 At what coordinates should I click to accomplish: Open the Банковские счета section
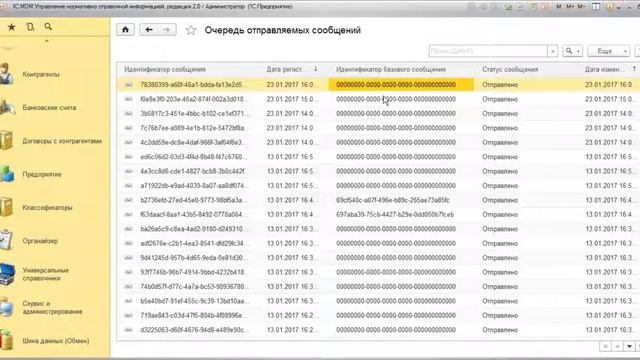pyautogui.click(x=49, y=108)
